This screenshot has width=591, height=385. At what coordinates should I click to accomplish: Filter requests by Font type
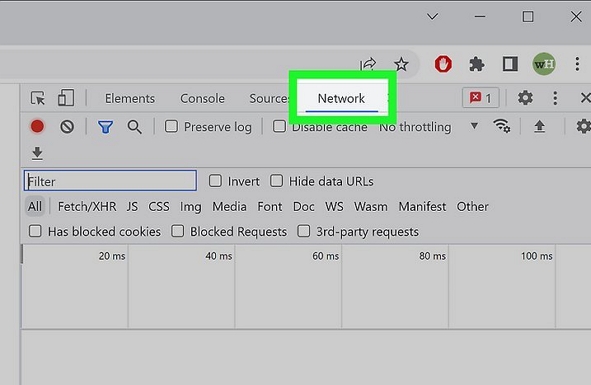pyautogui.click(x=270, y=206)
